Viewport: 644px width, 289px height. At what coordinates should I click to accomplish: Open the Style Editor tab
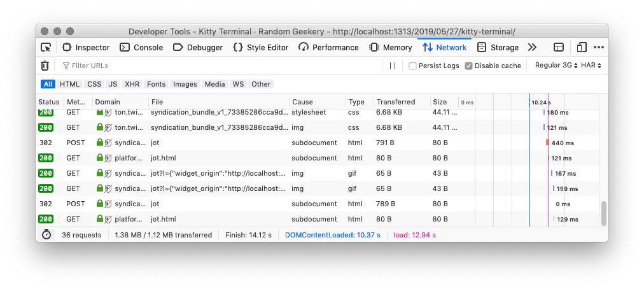pos(261,47)
